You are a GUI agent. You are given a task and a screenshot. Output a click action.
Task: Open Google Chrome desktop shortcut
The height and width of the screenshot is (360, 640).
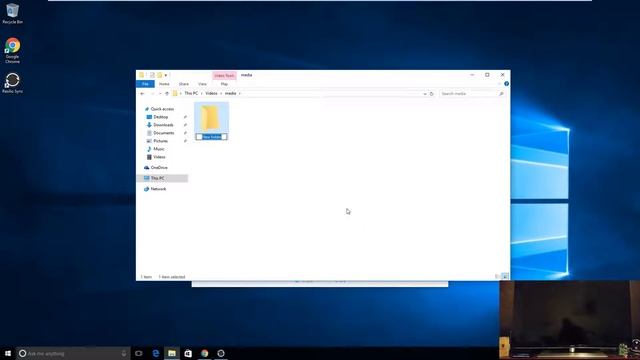(x=12, y=51)
